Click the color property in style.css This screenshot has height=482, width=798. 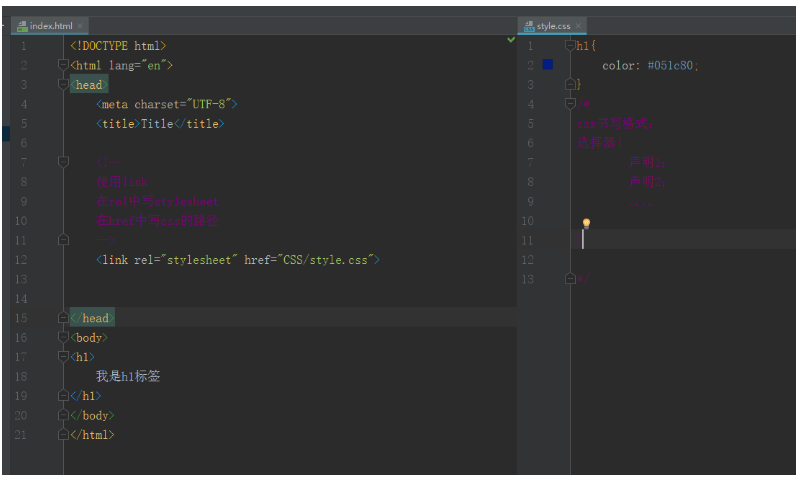click(618, 65)
